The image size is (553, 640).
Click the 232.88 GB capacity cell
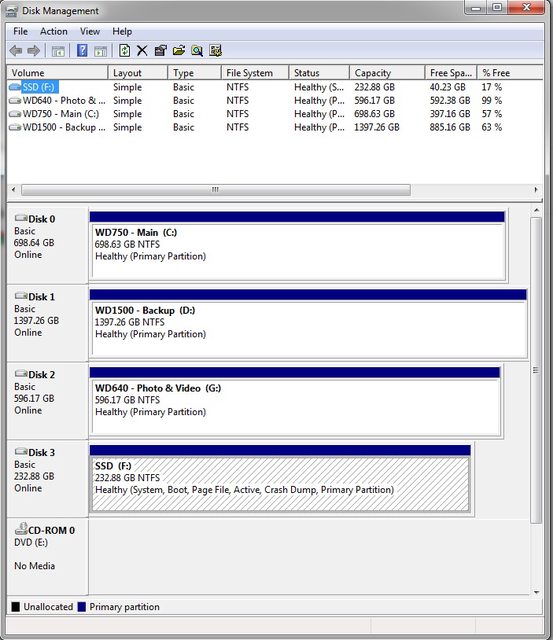pos(375,87)
